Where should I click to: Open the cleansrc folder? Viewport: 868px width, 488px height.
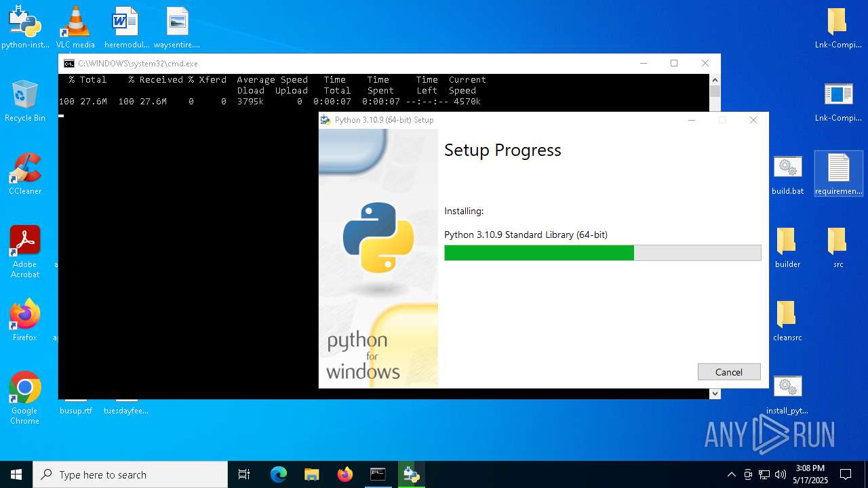[x=787, y=320]
